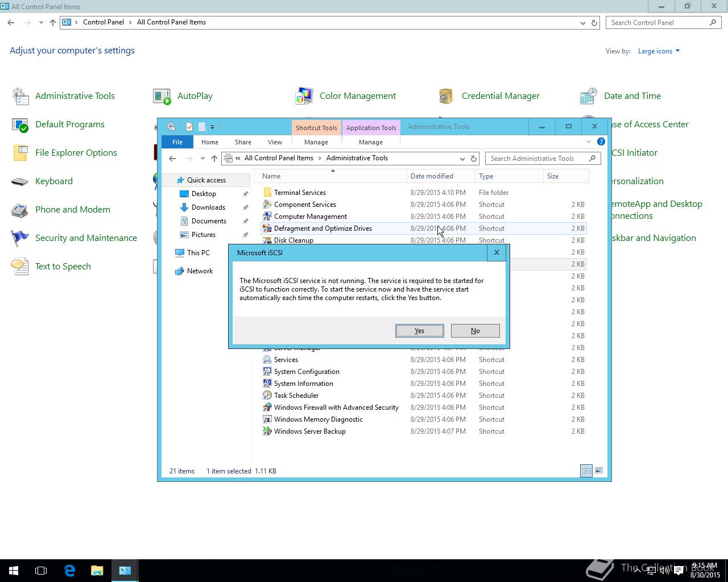Click Yes in Microsoft iSCSI dialog

click(419, 331)
